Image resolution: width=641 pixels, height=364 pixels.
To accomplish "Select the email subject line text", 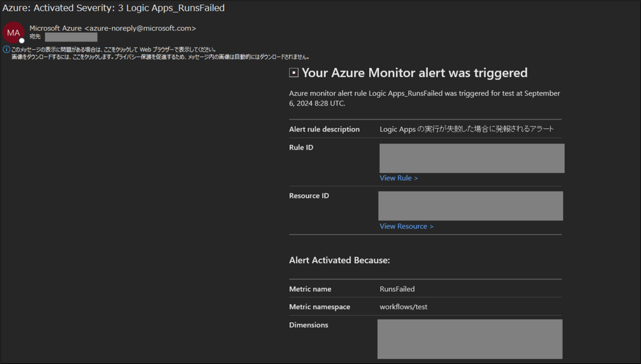I will point(114,8).
